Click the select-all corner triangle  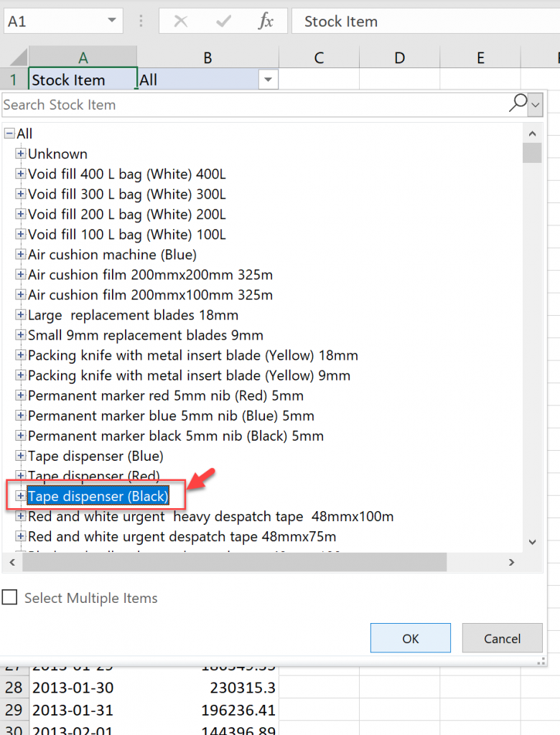(19, 58)
